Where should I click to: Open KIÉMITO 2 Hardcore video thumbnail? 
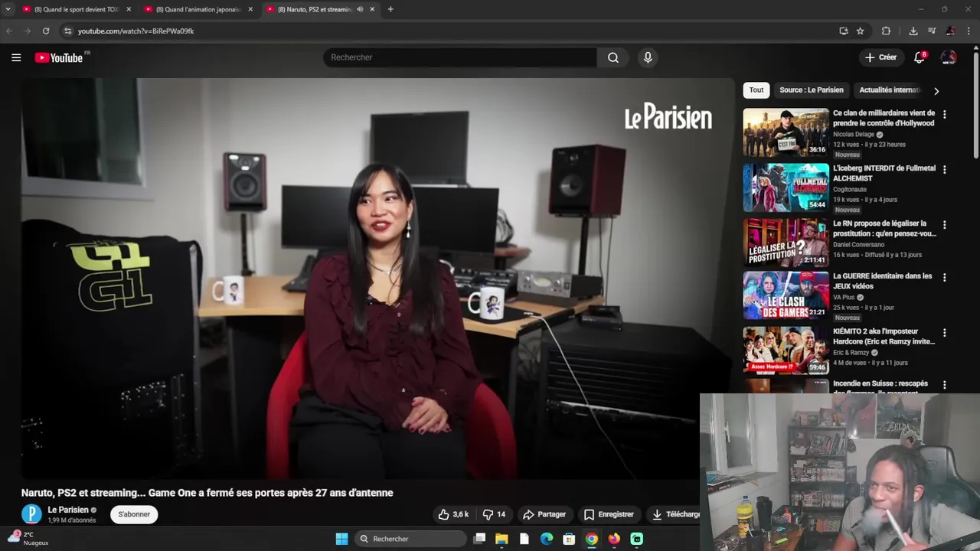[x=786, y=350]
